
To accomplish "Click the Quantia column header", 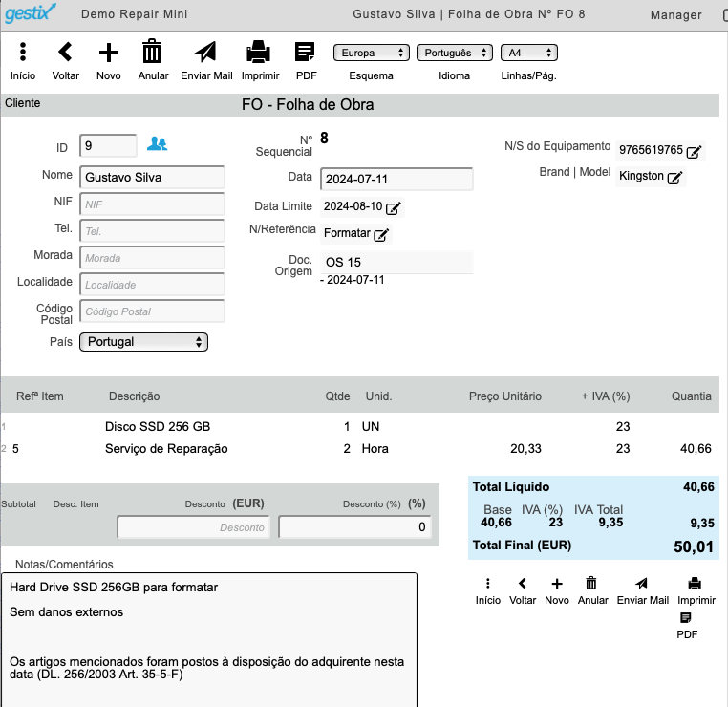I will [692, 396].
